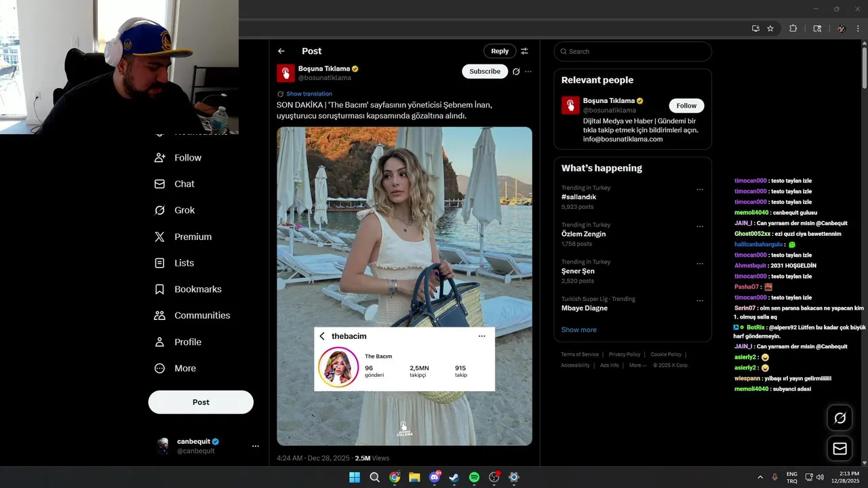Open Windows Start menu
The width and height of the screenshot is (868, 488).
(355, 477)
